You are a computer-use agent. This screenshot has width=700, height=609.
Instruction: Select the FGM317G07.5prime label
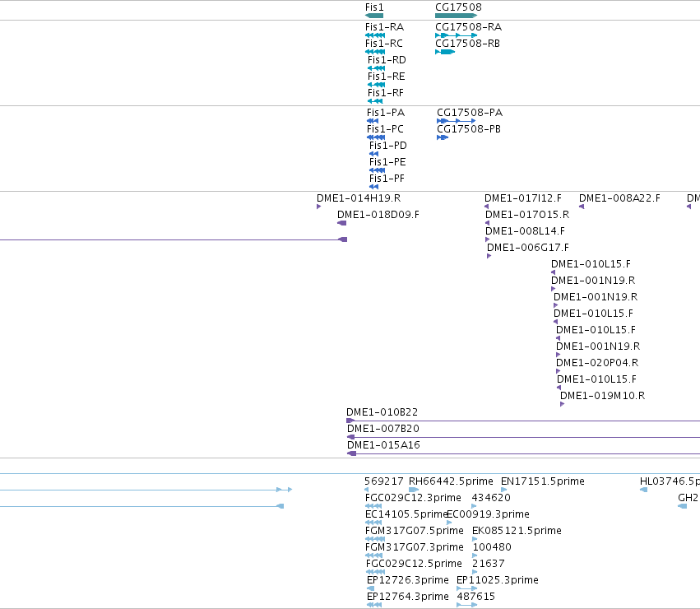tap(415, 532)
